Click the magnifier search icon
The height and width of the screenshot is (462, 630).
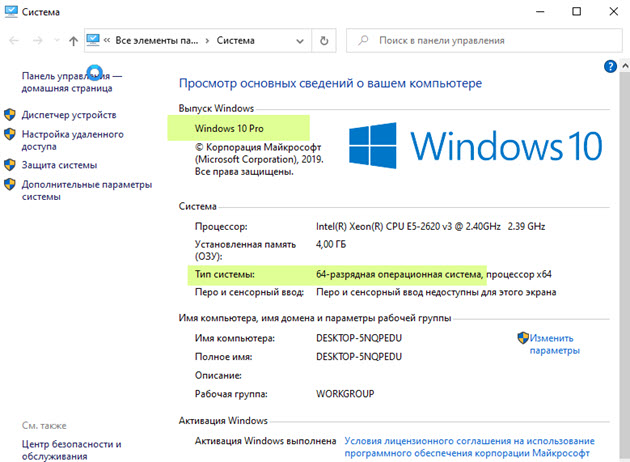363,40
